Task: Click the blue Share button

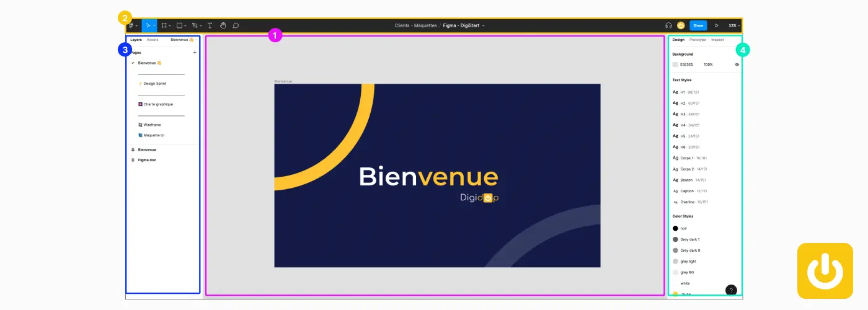Action: tap(698, 25)
